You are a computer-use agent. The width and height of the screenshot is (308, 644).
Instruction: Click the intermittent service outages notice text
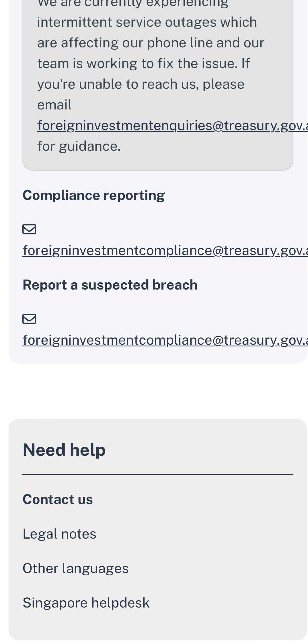(147, 22)
